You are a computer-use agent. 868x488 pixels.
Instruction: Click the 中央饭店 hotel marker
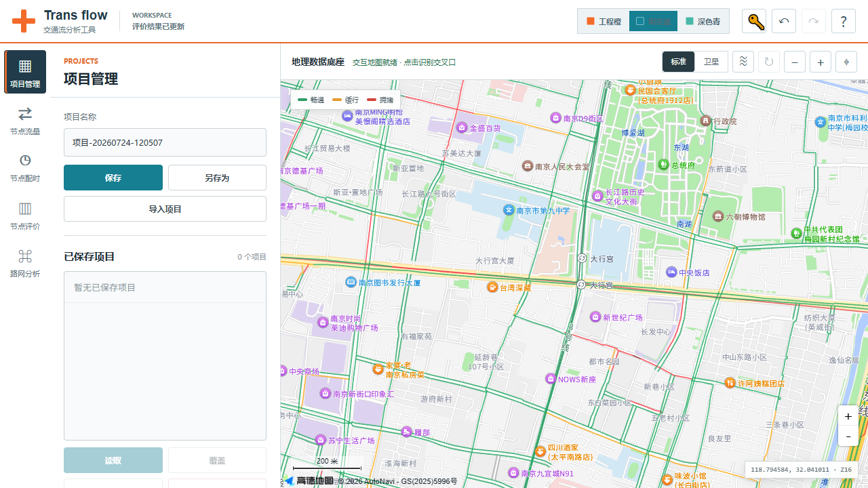click(x=671, y=272)
